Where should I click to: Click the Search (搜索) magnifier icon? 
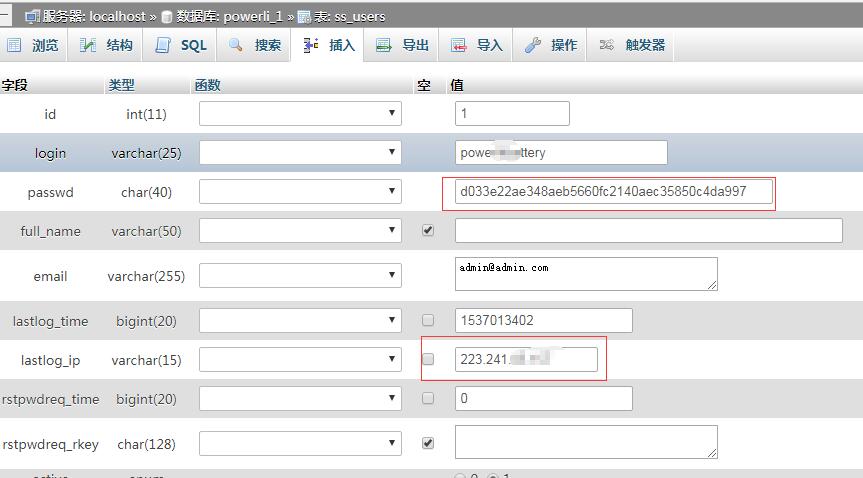tap(237, 46)
